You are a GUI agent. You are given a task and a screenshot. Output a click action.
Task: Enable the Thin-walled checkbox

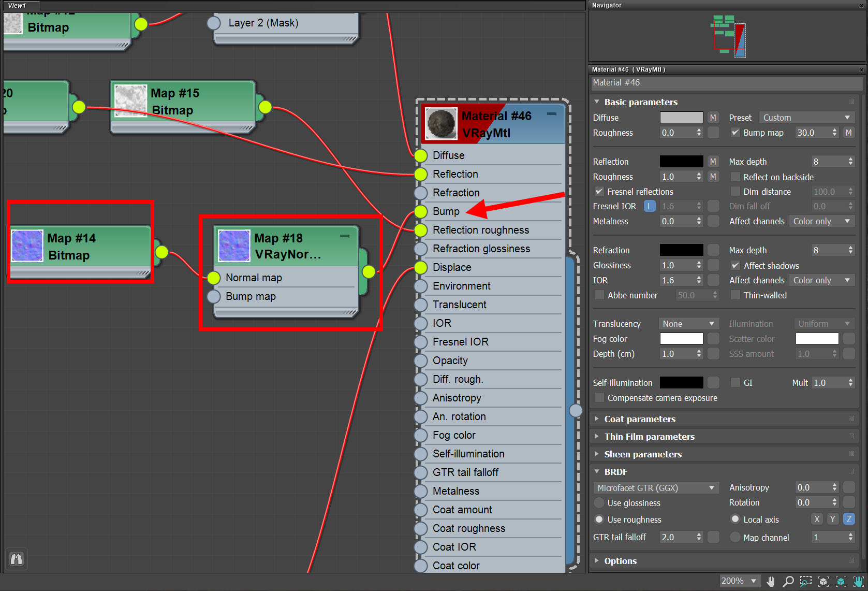735,295
